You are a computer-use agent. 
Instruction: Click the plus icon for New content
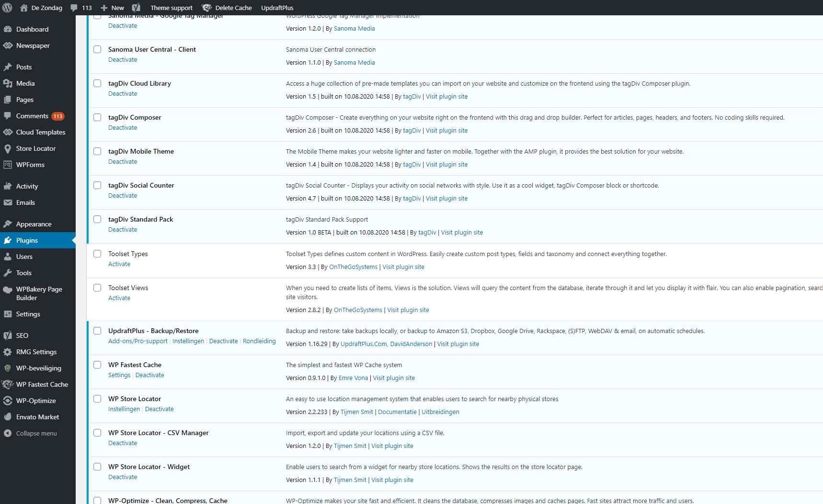tap(104, 8)
